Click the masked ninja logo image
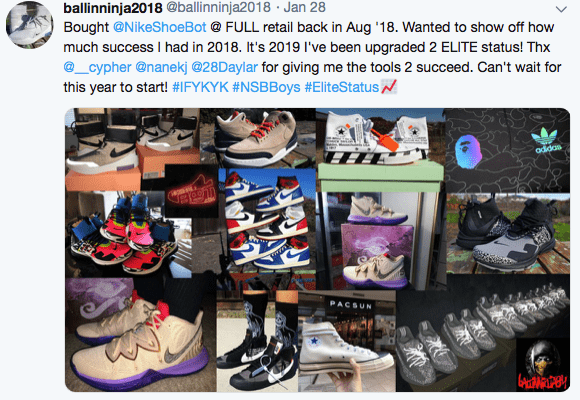580x400 pixels. (x=543, y=365)
